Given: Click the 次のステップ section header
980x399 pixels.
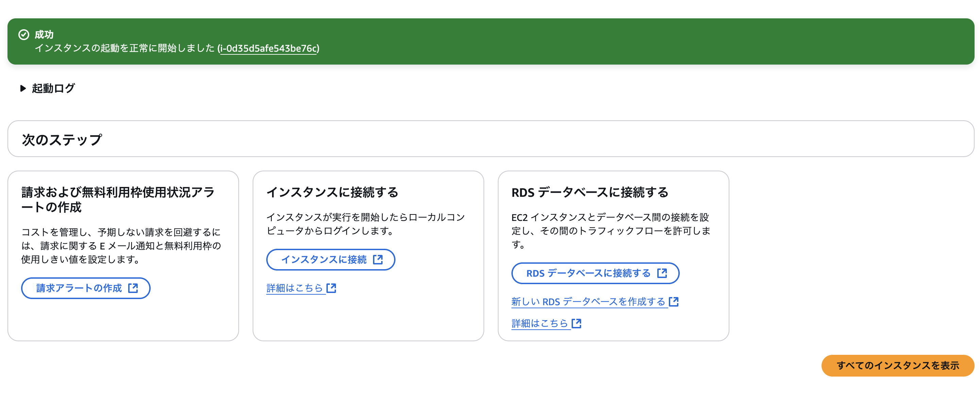Looking at the screenshot, I should pos(62,139).
